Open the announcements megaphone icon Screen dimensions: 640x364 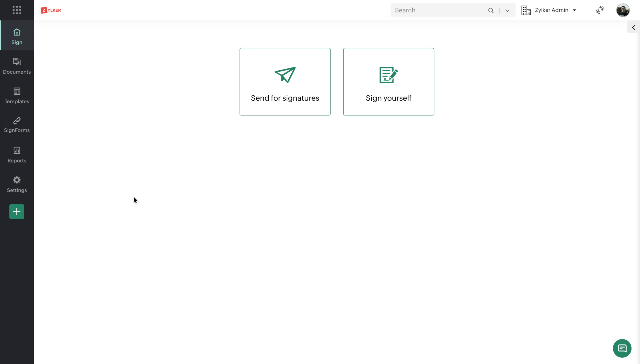click(600, 10)
